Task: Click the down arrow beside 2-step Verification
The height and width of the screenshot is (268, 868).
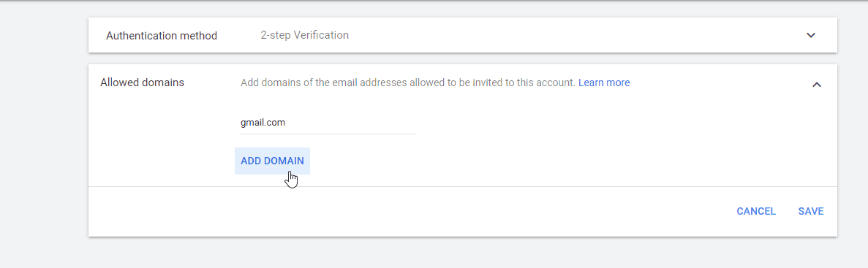Action: point(810,35)
